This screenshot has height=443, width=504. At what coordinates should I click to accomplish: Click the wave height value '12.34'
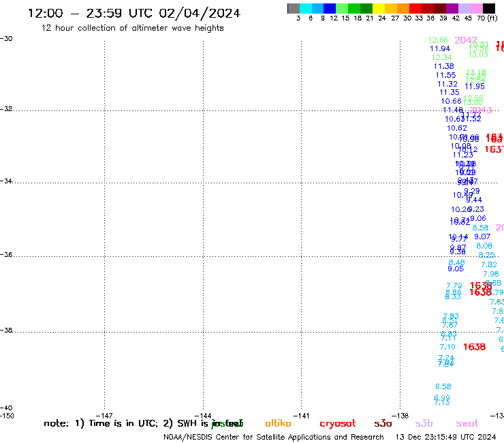tap(441, 57)
